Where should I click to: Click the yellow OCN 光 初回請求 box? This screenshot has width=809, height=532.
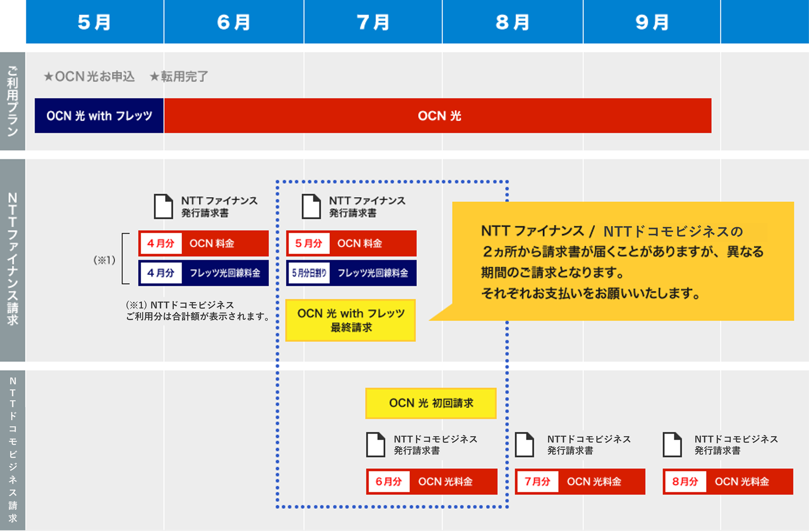pyautogui.click(x=431, y=403)
